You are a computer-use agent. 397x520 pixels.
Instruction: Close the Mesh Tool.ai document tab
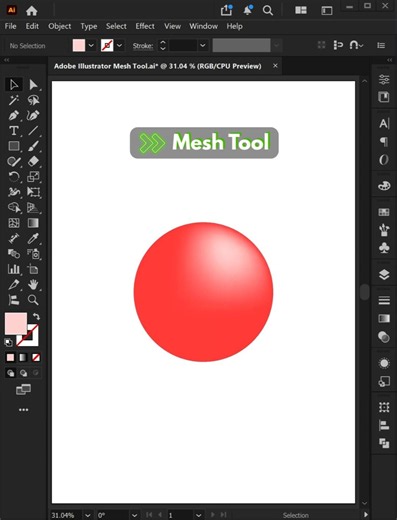click(x=275, y=66)
